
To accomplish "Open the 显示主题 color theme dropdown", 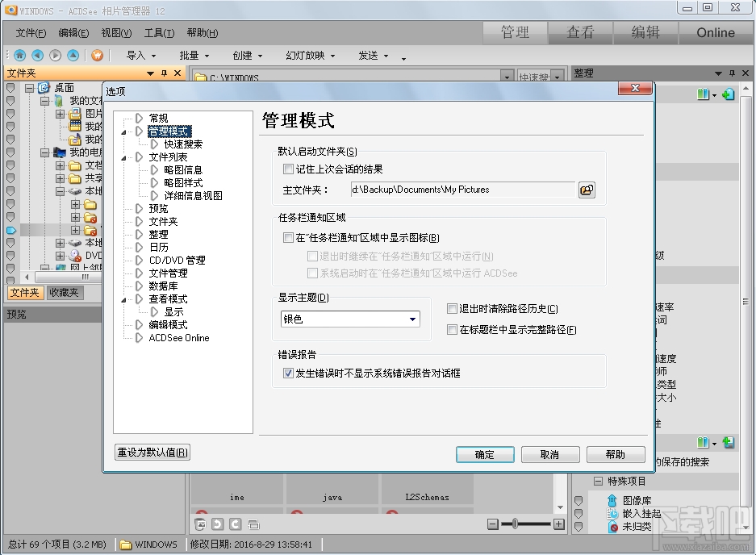I will [413, 319].
